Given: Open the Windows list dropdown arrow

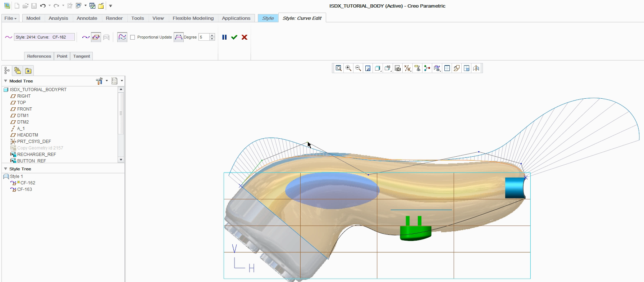Looking at the screenshot, I should coord(86,6).
